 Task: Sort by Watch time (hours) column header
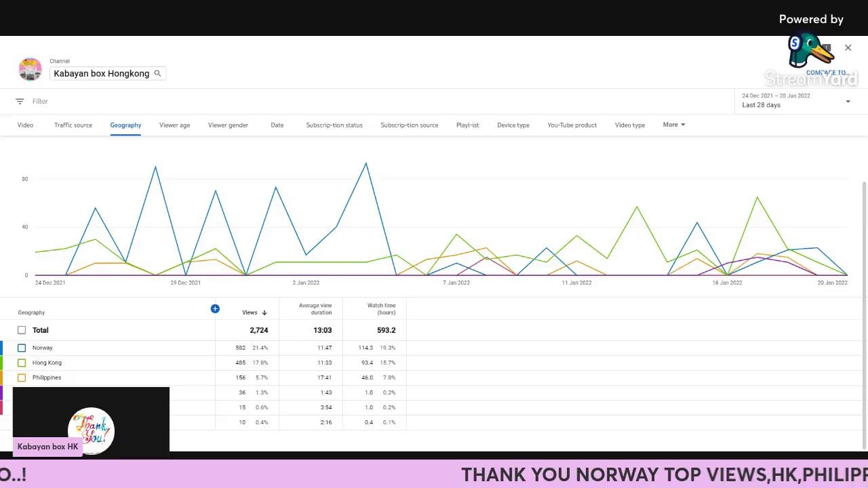click(x=382, y=309)
